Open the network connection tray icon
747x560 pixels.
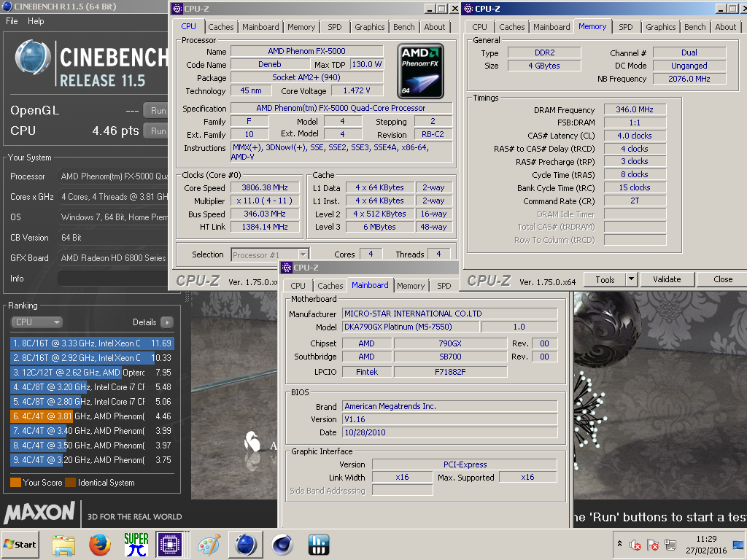tap(670, 545)
